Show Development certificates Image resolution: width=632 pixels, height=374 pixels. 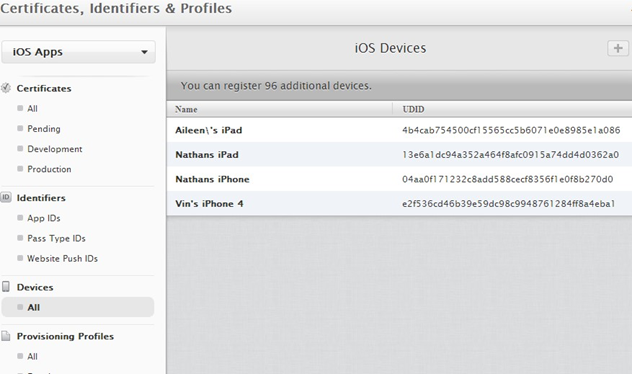click(x=55, y=149)
